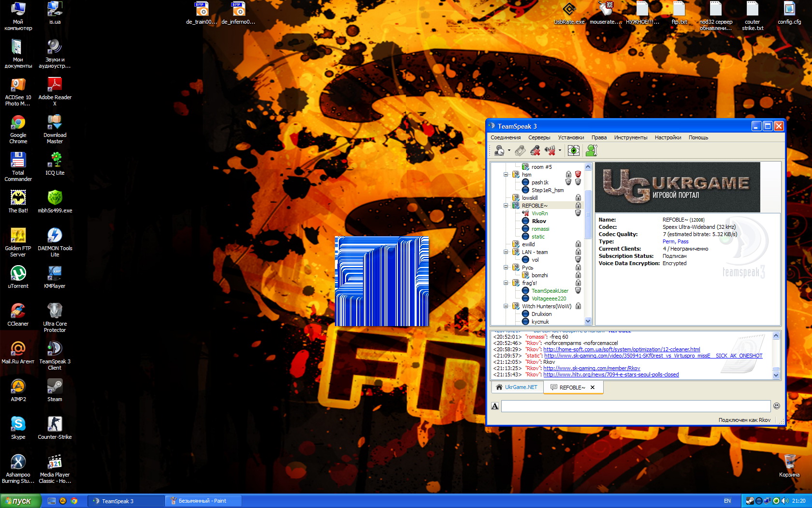This screenshot has height=508, width=812.
Task: Select the Корзина recycle bin icon
Action: (789, 466)
